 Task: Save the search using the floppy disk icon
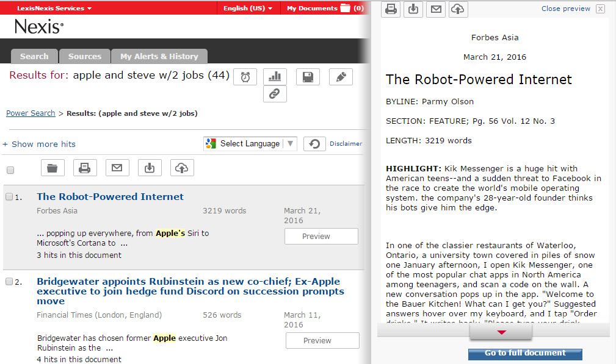(x=308, y=77)
